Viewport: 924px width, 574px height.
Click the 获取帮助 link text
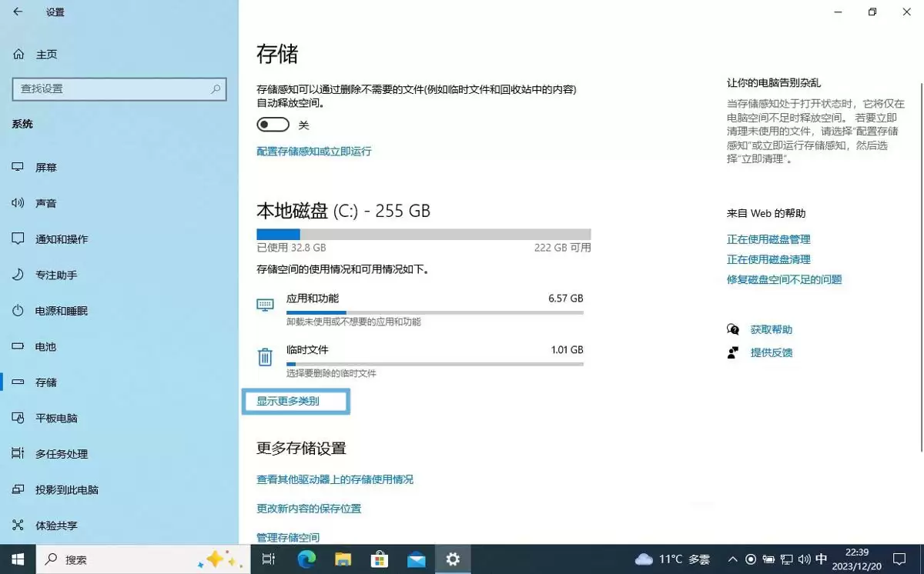pos(772,329)
